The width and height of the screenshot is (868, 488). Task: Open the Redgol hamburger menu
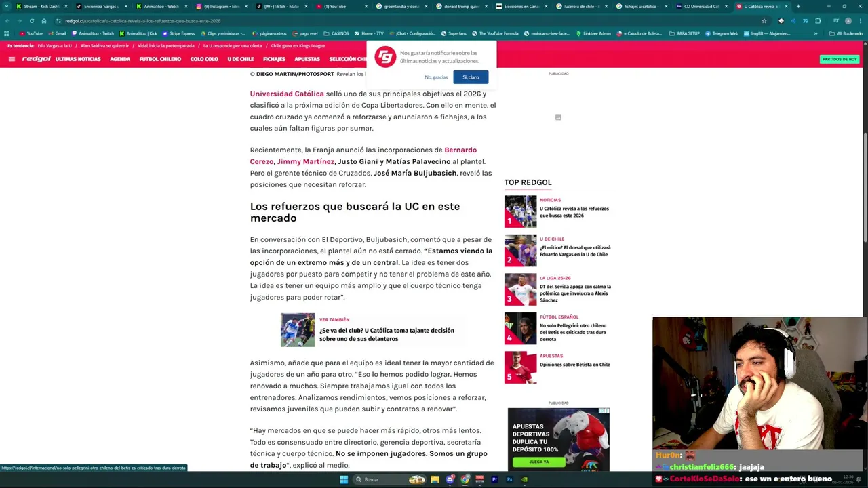point(12,59)
